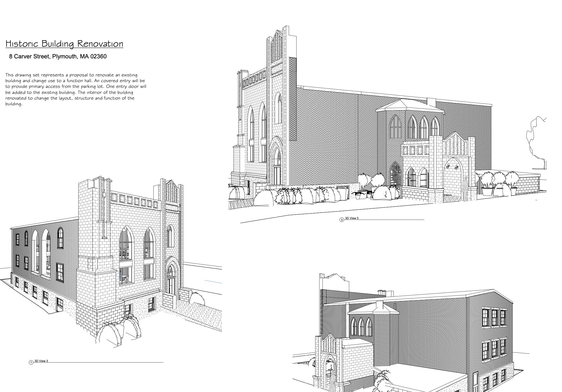This screenshot has width=562, height=392.
Task: Select the 8 Carver Street address text
Action: 58,56
